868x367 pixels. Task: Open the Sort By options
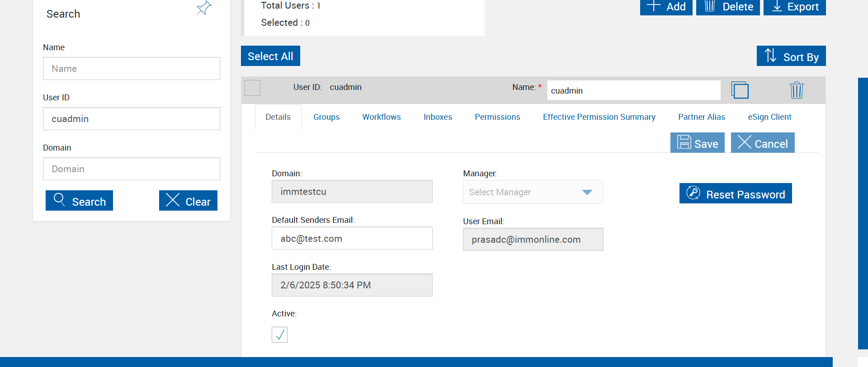point(791,56)
